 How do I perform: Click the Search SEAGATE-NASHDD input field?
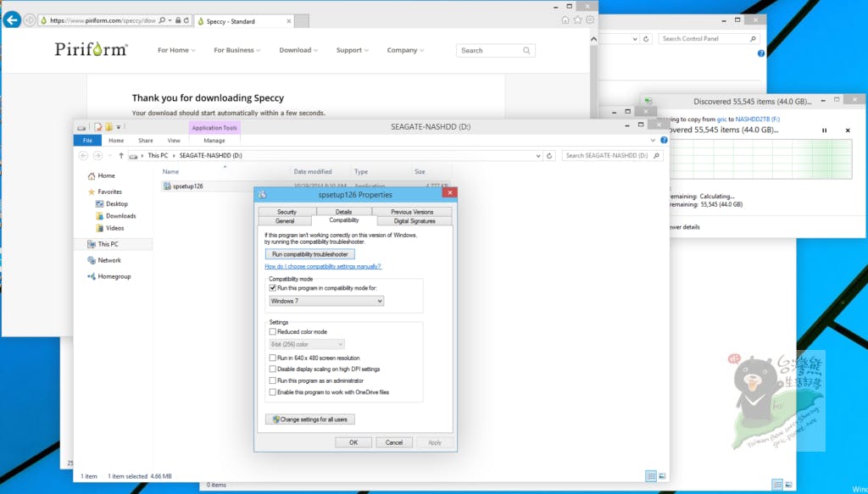pyautogui.click(x=605, y=156)
